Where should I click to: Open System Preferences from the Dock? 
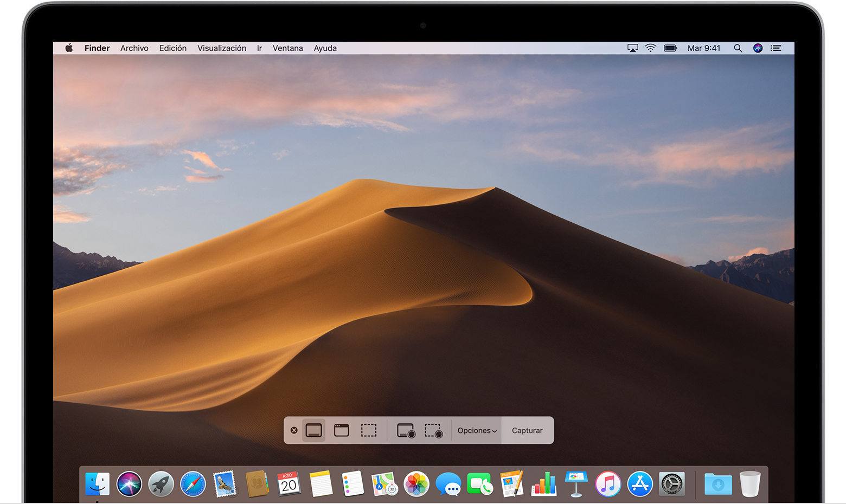(x=672, y=484)
